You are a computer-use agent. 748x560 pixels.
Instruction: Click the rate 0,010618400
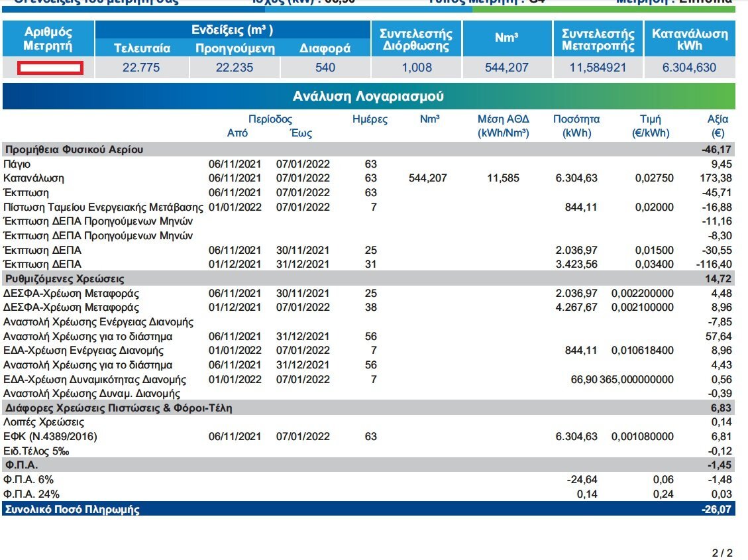(643, 351)
